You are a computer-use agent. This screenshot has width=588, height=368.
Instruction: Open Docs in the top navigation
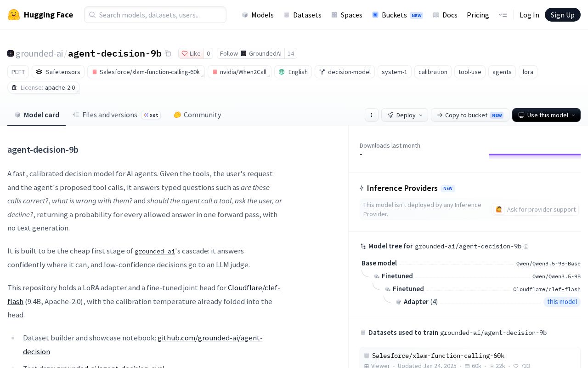point(445,15)
